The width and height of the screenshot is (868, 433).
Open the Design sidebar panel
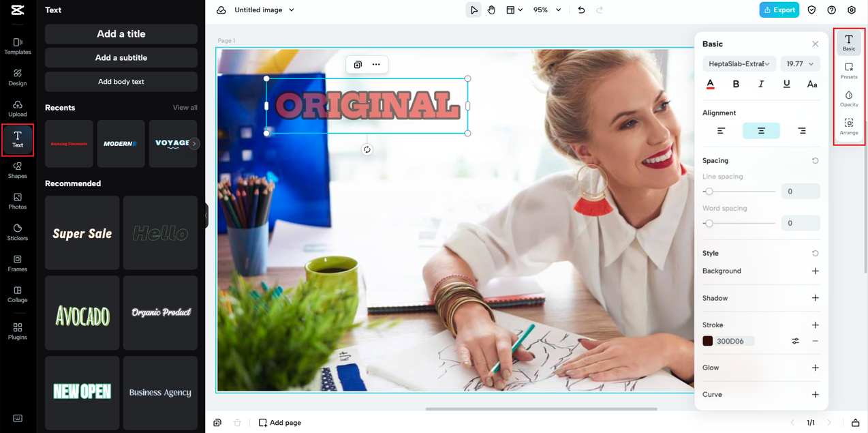pyautogui.click(x=18, y=77)
